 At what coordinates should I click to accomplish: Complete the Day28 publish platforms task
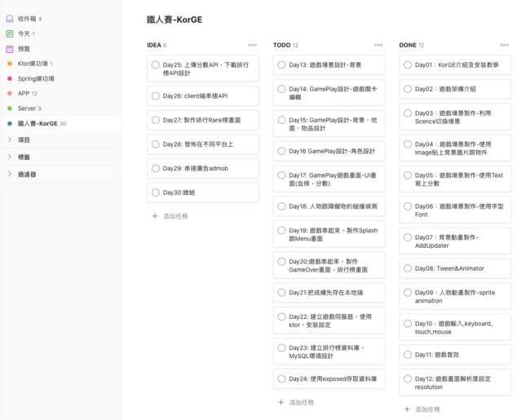coord(156,144)
